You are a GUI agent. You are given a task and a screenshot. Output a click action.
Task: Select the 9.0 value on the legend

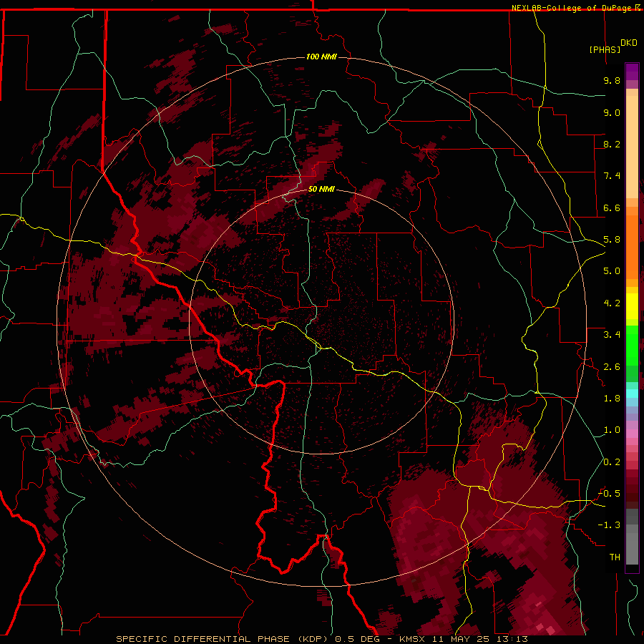(612, 113)
